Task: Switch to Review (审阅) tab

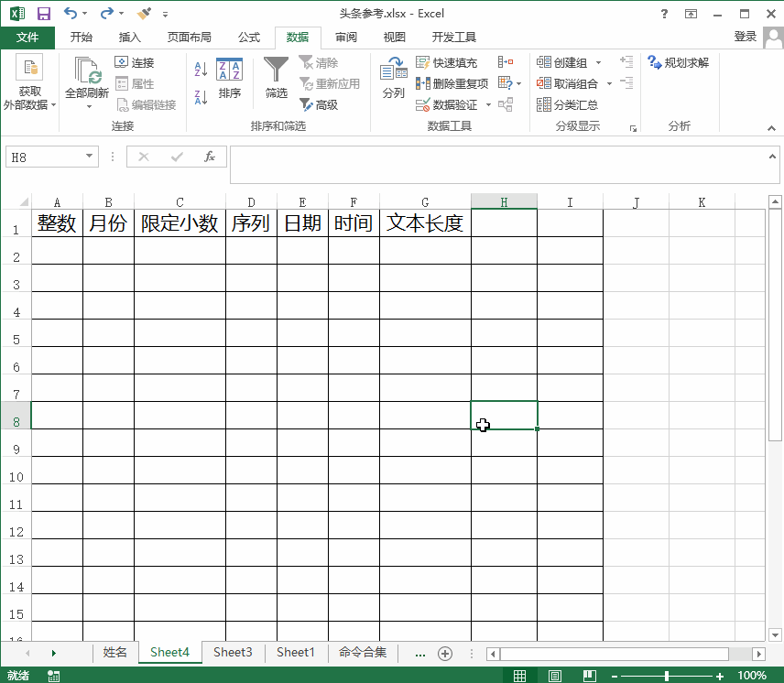Action: (346, 37)
